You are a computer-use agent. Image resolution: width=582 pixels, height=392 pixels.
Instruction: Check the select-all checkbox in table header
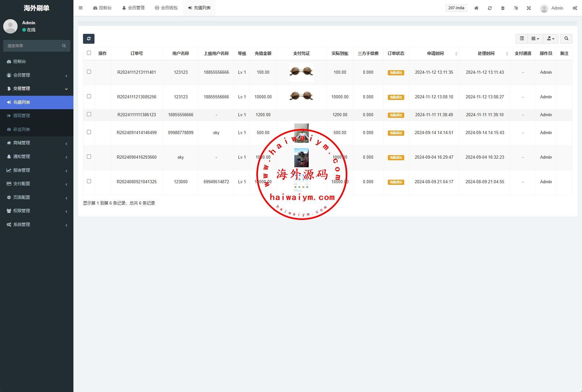[89, 53]
